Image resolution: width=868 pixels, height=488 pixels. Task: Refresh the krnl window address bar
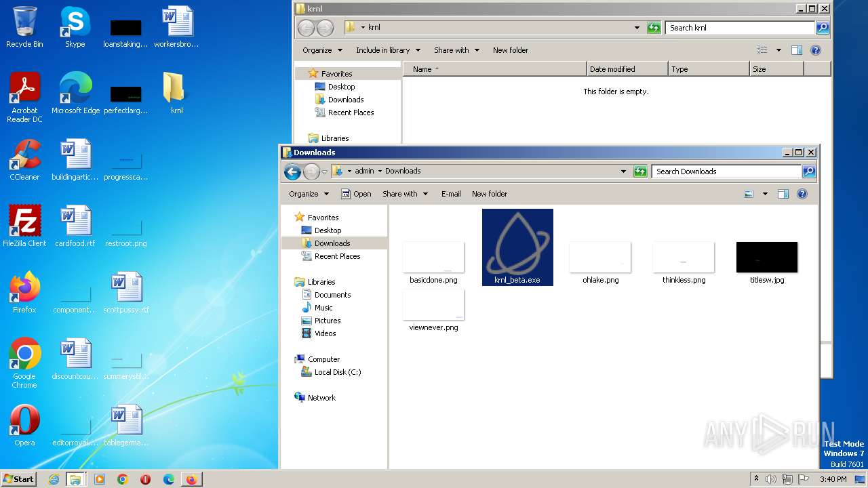point(654,28)
